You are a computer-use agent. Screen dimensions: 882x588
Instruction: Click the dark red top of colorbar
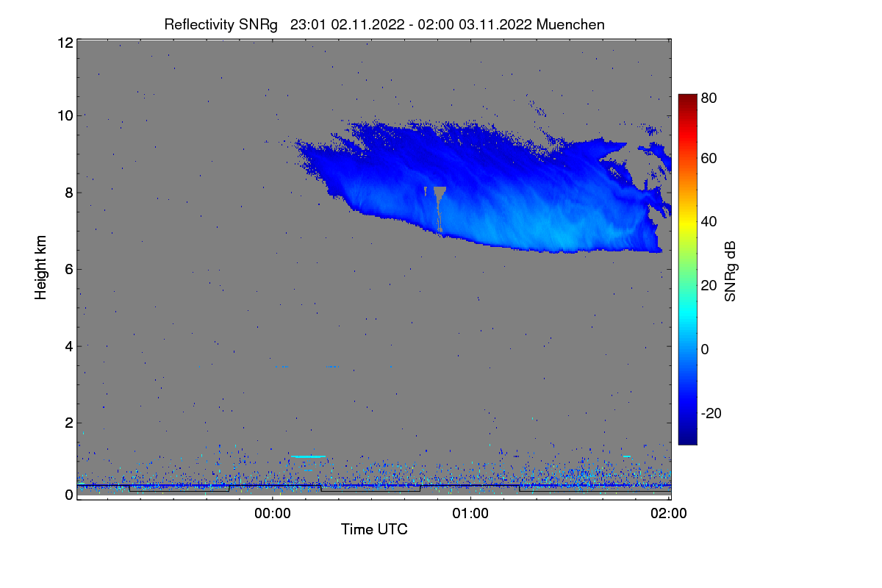687,98
